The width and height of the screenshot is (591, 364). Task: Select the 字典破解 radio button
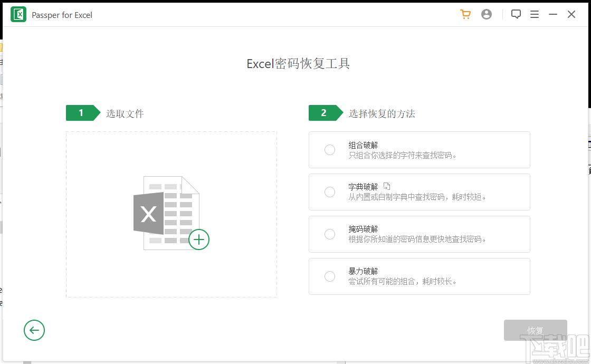coord(329,192)
